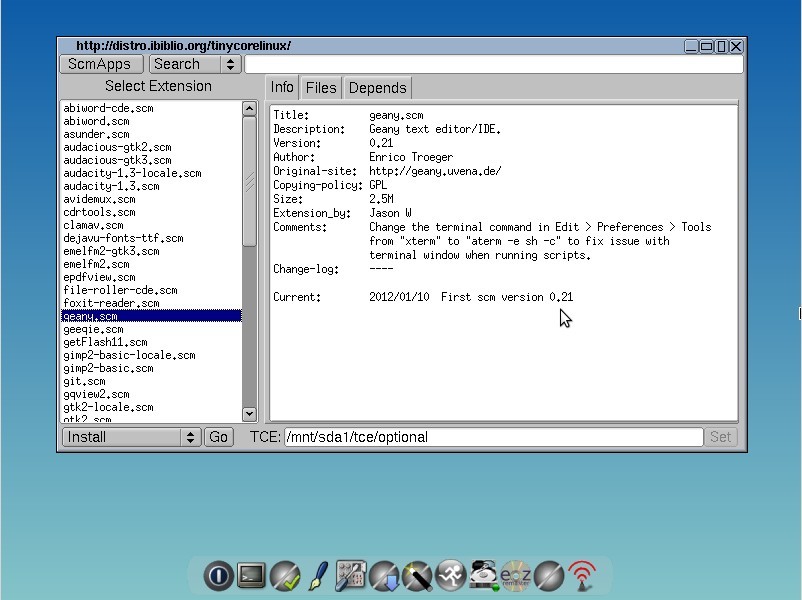Click the Set button
Viewport: 802px width, 600px height.
[x=720, y=437]
